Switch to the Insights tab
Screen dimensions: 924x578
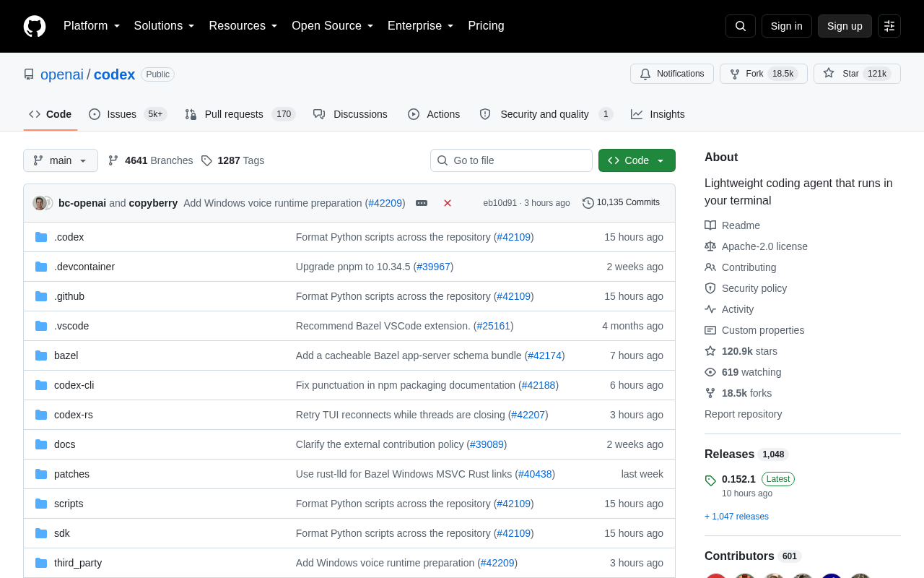tap(658, 114)
